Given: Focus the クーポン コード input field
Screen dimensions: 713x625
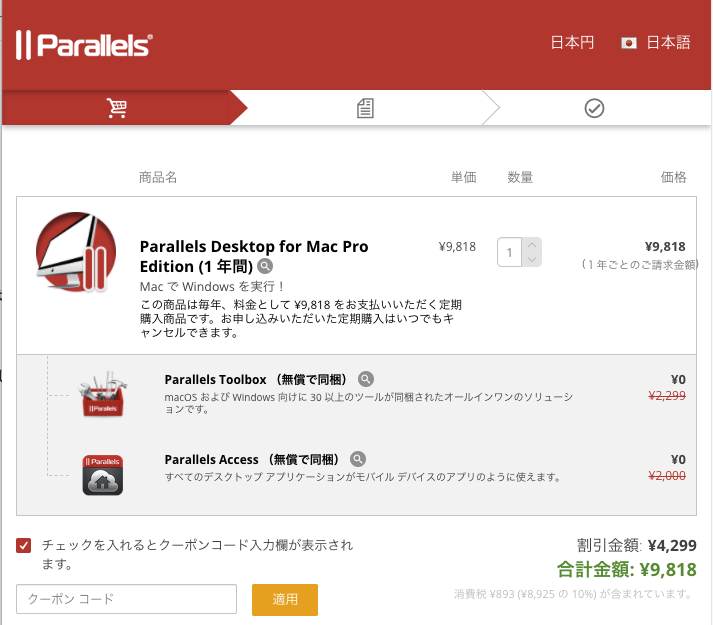Looking at the screenshot, I should [x=126, y=599].
